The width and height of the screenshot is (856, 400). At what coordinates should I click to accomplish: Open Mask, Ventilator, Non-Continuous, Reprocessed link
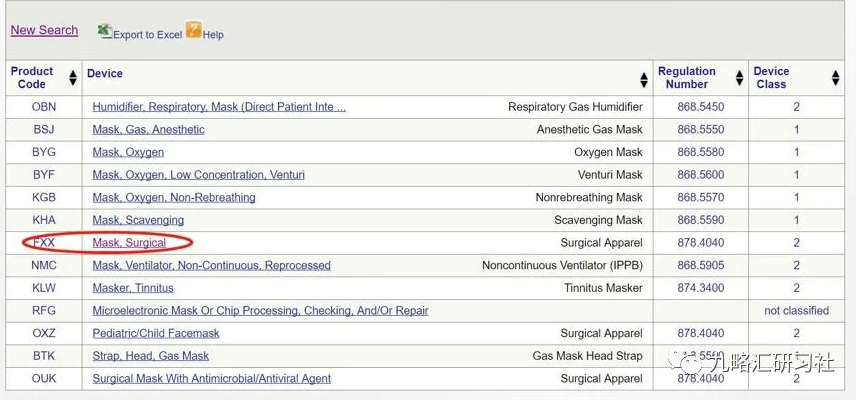pyautogui.click(x=211, y=266)
